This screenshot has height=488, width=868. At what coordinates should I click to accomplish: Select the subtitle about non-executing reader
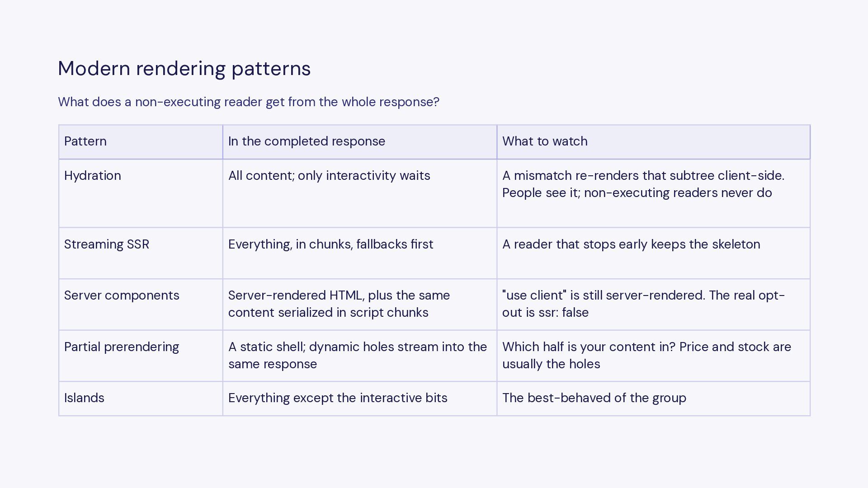[x=249, y=102]
